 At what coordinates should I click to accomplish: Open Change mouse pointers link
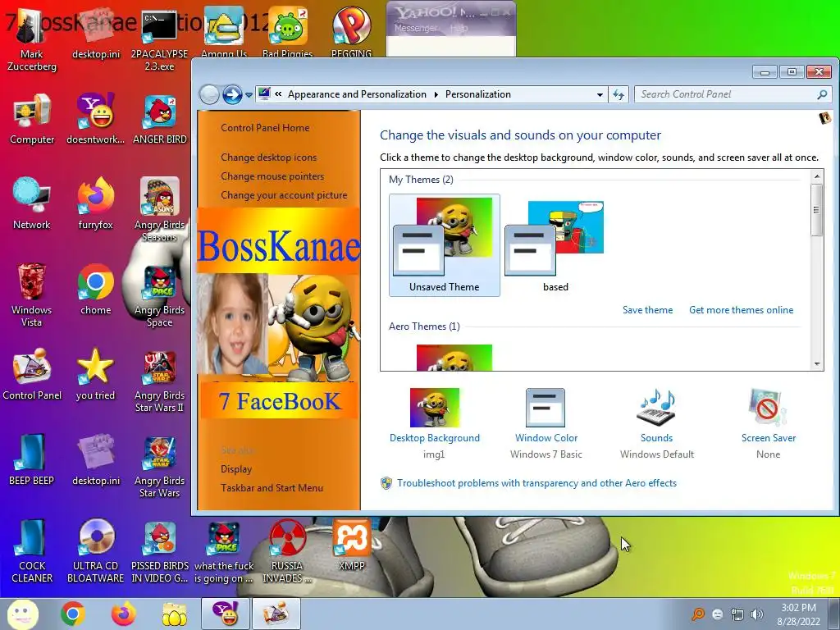pyautogui.click(x=272, y=176)
